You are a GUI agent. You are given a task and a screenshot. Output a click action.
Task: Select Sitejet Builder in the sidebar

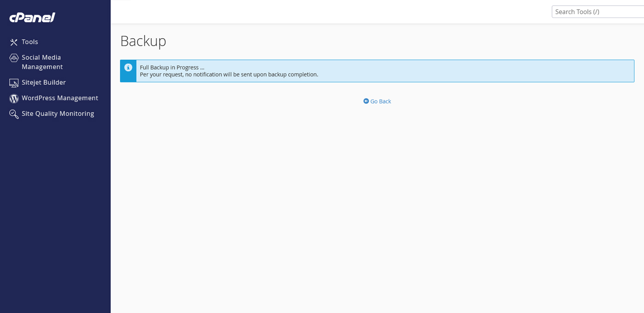pyautogui.click(x=44, y=82)
